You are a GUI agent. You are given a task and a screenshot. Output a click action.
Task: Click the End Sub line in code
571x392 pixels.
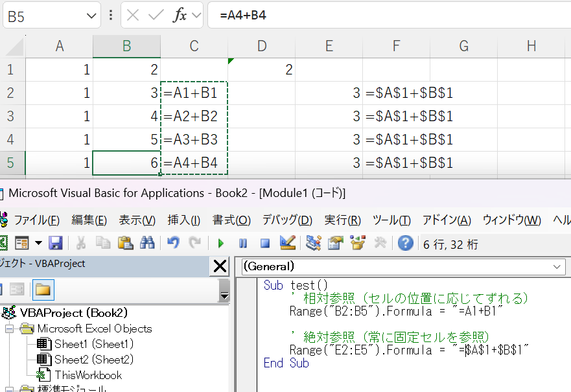tap(286, 363)
